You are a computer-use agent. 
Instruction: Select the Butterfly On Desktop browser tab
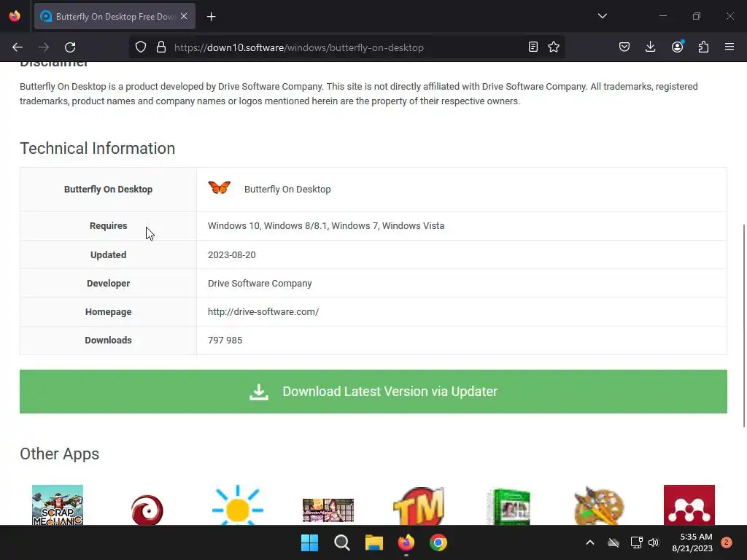[115, 16]
